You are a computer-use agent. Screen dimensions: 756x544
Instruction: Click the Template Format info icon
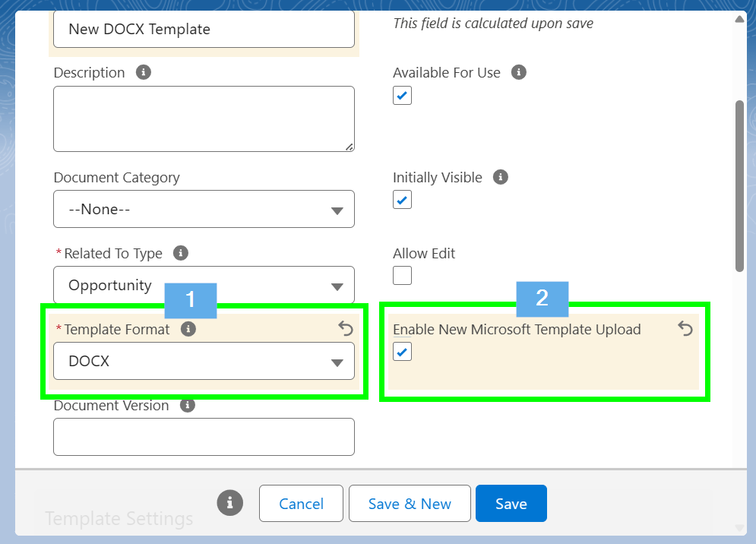tap(188, 329)
